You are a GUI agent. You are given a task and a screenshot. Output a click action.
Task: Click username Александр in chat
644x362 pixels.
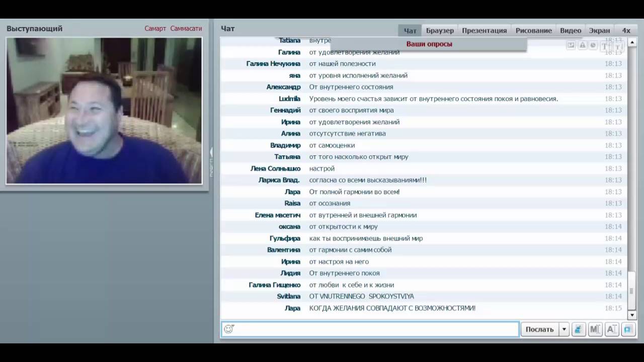coord(283,87)
